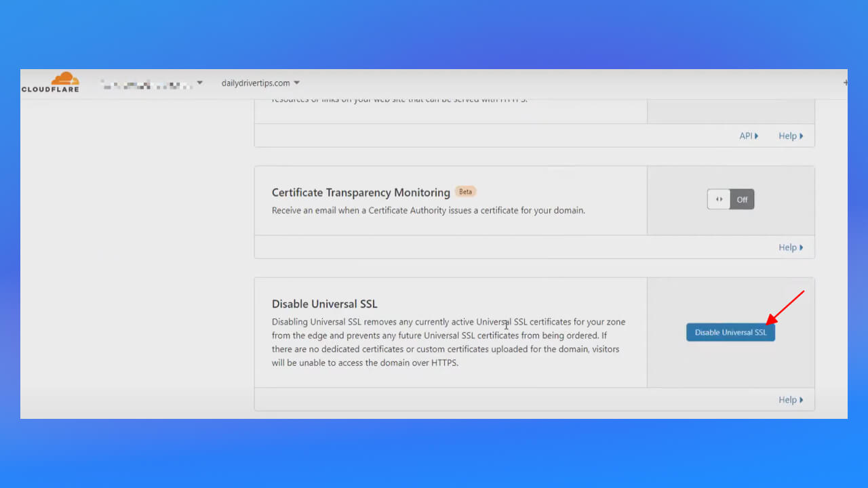Click the Certificate Transparency Monitoring heading
This screenshot has height=488, width=868.
[361, 192]
